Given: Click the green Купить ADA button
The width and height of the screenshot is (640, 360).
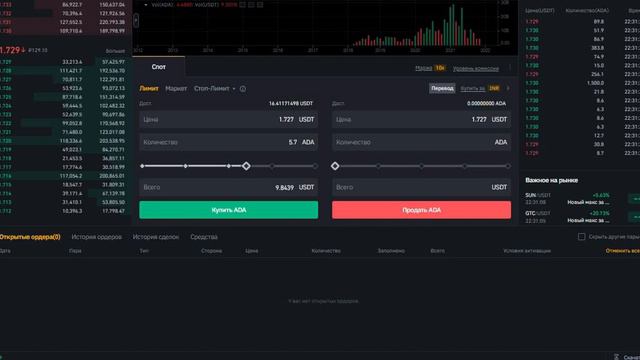Looking at the screenshot, I should [229, 210].
